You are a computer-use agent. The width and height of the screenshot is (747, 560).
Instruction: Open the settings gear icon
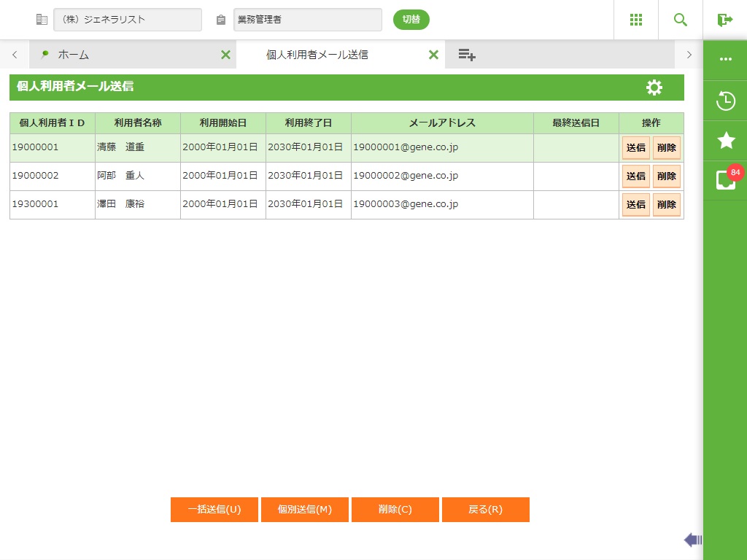(654, 87)
